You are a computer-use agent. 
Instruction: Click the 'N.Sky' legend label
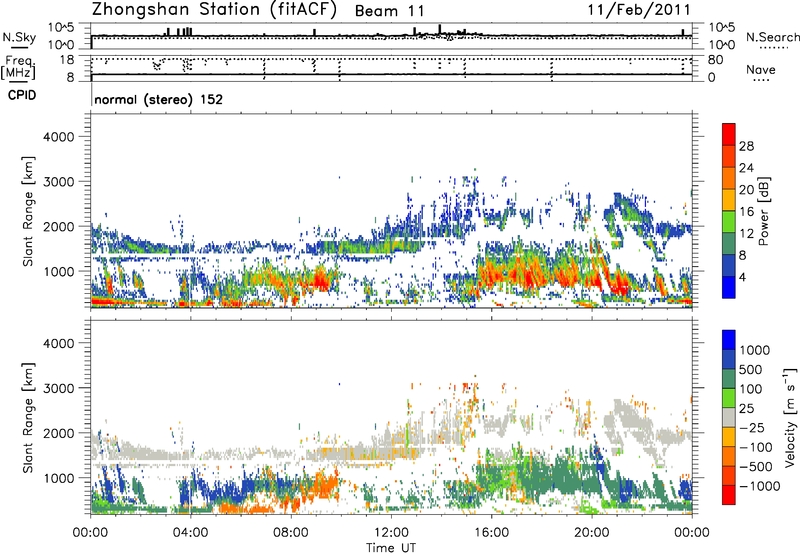tap(19, 37)
